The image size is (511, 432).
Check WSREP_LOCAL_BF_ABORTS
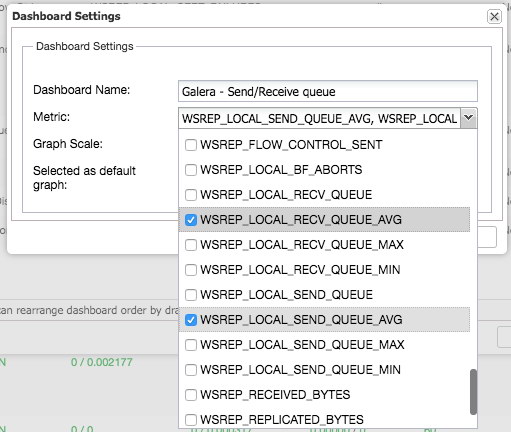191,170
